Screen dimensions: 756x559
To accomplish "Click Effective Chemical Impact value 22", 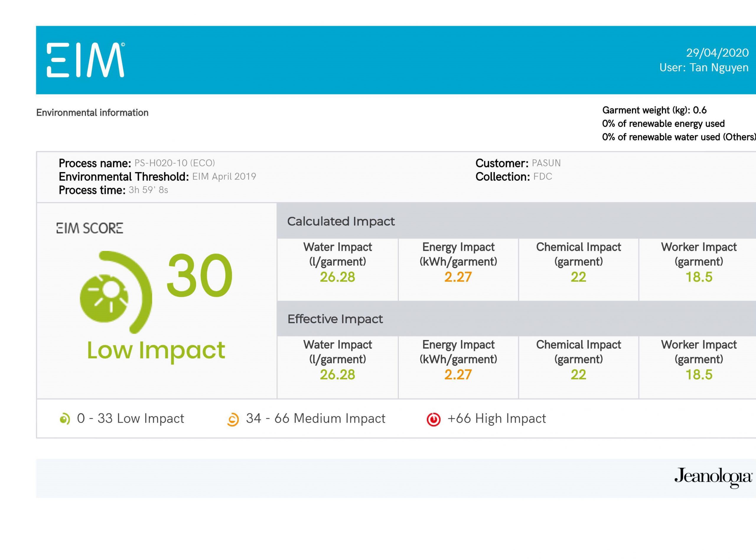I will [x=579, y=375].
